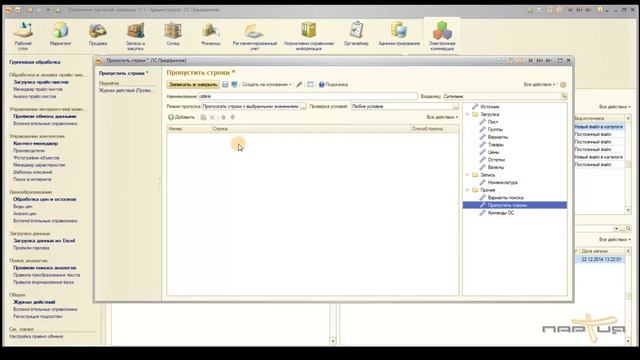The width and height of the screenshot is (640, 360).
Task: Collapse the Запись folder in the tree
Action: point(468,175)
